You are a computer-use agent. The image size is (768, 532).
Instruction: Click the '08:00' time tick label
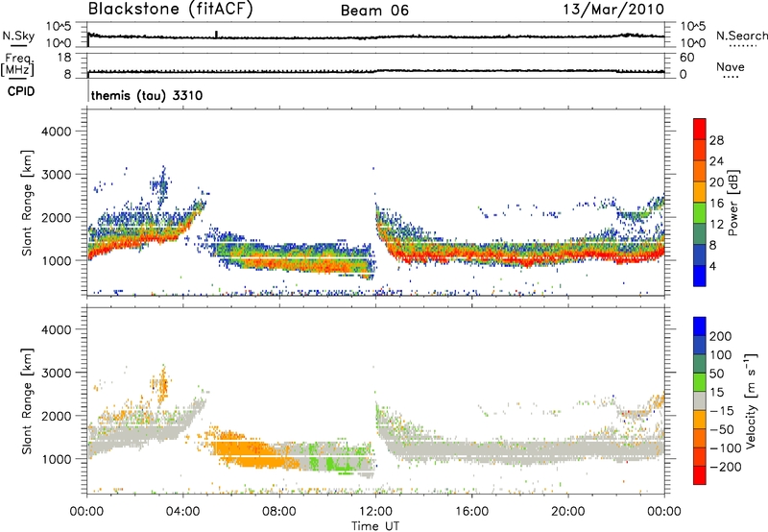279,512
